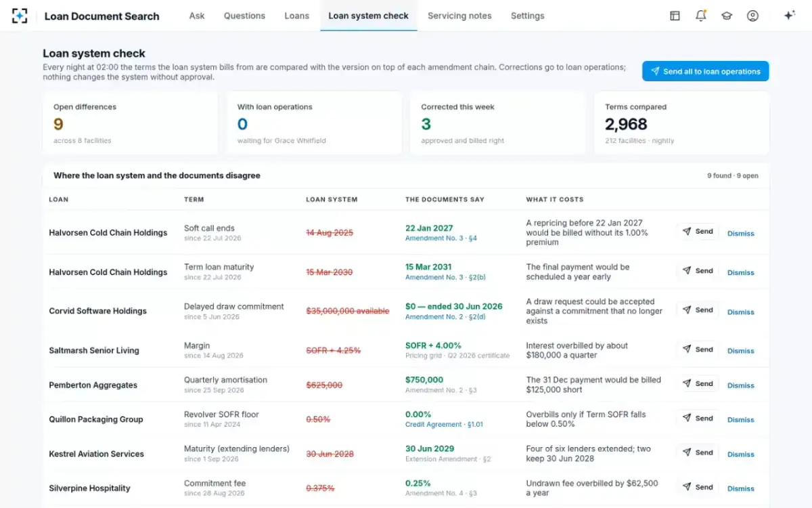Click the TERM column header
812x508 pixels.
(x=194, y=200)
